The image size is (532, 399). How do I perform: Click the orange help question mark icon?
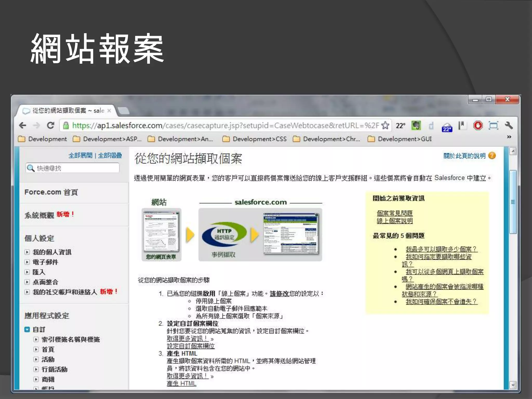[492, 155]
